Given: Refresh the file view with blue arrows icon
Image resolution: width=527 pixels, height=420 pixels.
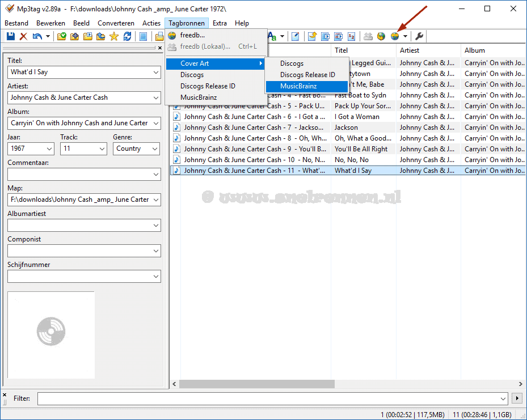Looking at the screenshot, I should point(127,36).
